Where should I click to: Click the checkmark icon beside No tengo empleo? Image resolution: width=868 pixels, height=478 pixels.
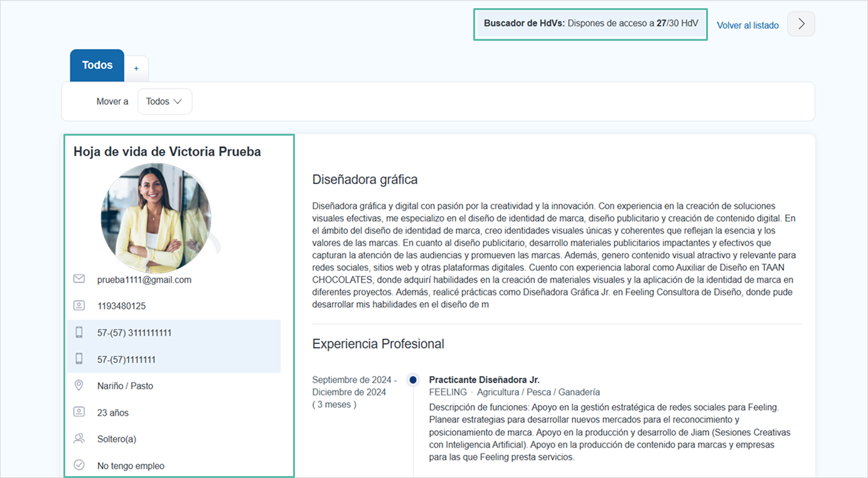pyautogui.click(x=79, y=465)
